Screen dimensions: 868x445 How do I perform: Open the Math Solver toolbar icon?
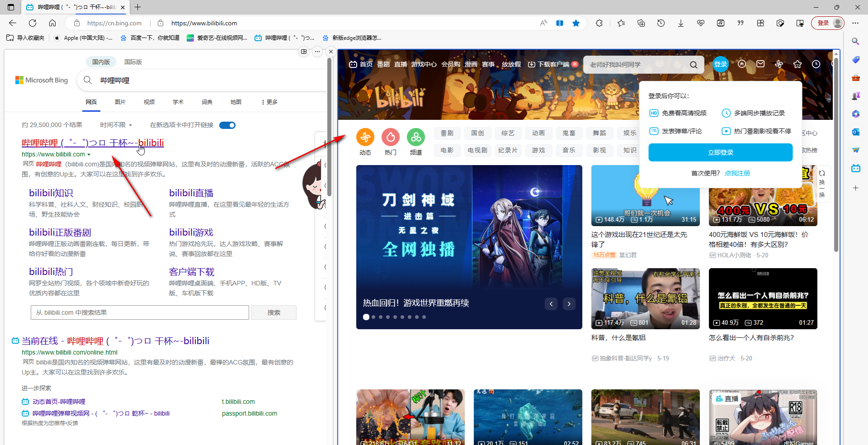tap(721, 23)
